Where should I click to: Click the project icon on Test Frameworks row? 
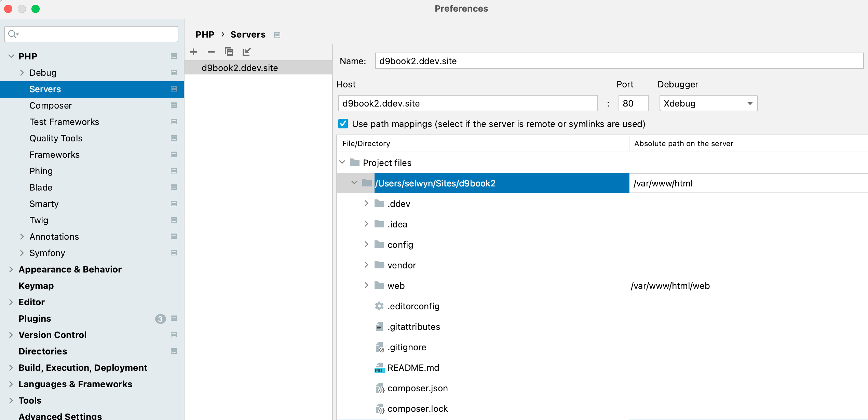click(174, 122)
